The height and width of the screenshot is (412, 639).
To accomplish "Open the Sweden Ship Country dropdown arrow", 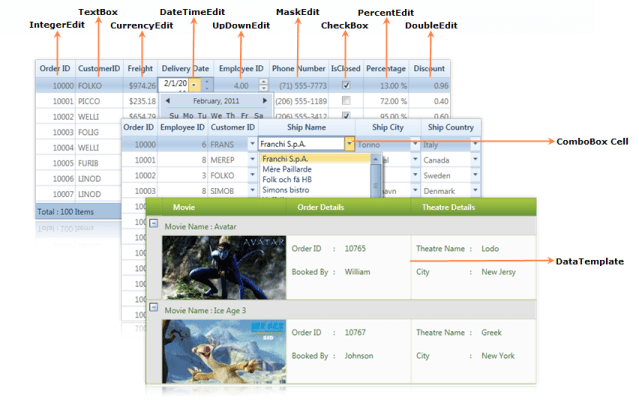I will [475, 174].
